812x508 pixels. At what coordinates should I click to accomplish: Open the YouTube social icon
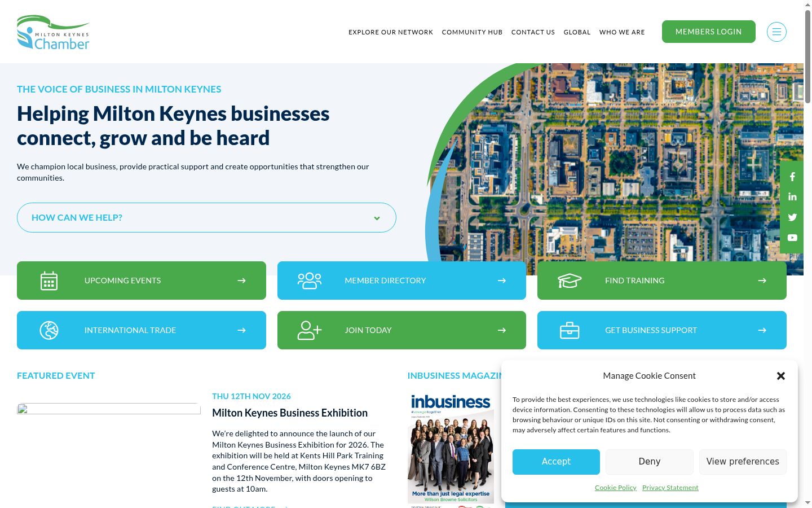point(792,238)
